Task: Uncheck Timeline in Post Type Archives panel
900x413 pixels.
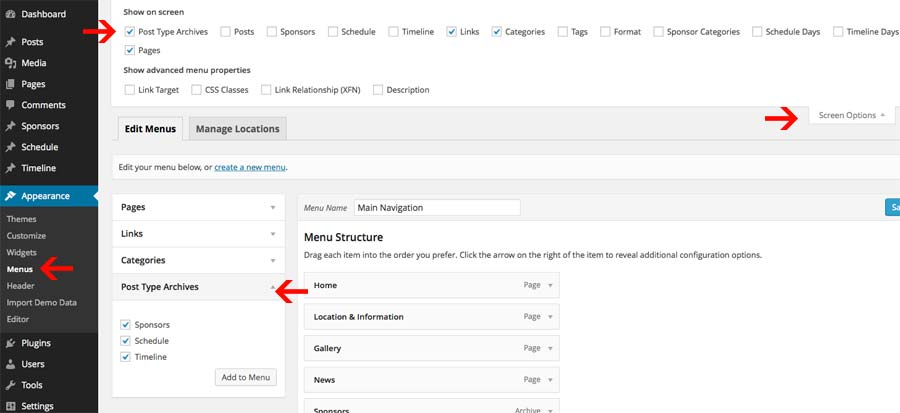Action: pyautogui.click(x=126, y=357)
